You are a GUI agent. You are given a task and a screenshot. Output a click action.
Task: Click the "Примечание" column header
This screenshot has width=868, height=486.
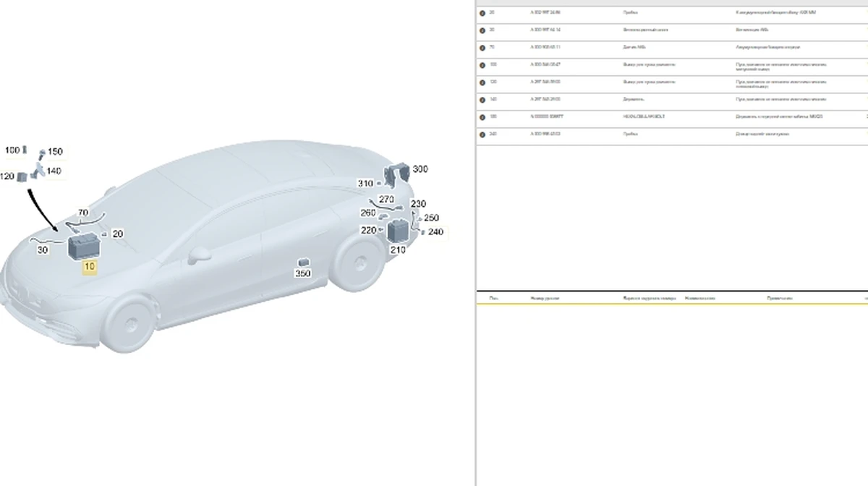click(780, 298)
